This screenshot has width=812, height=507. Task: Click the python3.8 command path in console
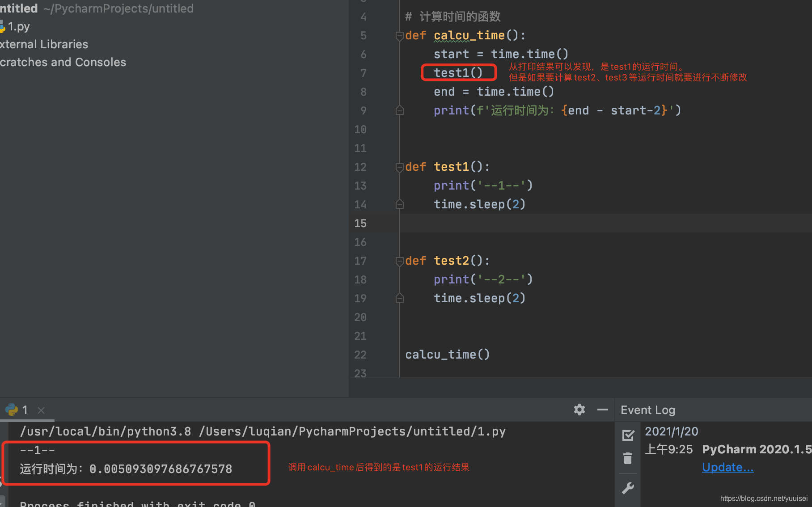[x=106, y=431]
